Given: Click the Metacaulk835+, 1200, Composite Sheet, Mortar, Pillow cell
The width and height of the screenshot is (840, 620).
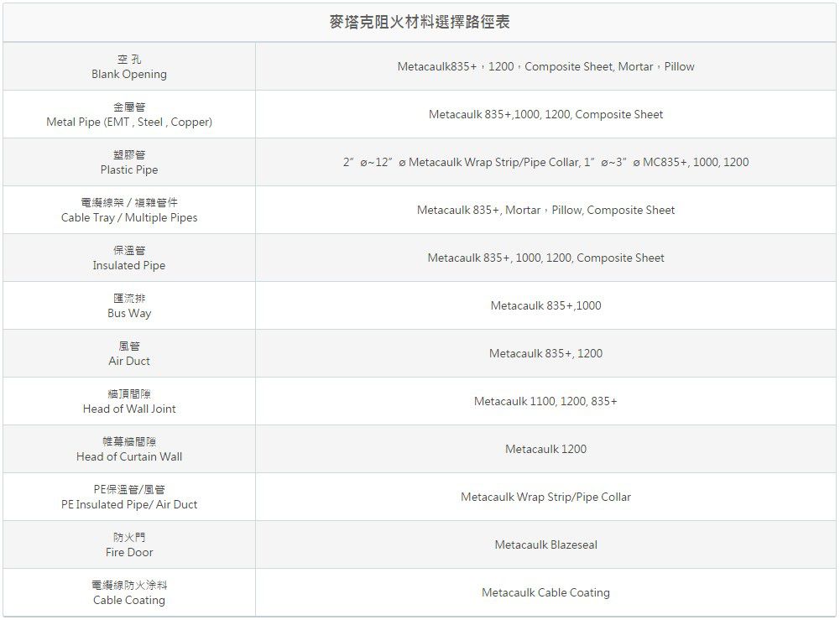Looking at the screenshot, I should 546,66.
